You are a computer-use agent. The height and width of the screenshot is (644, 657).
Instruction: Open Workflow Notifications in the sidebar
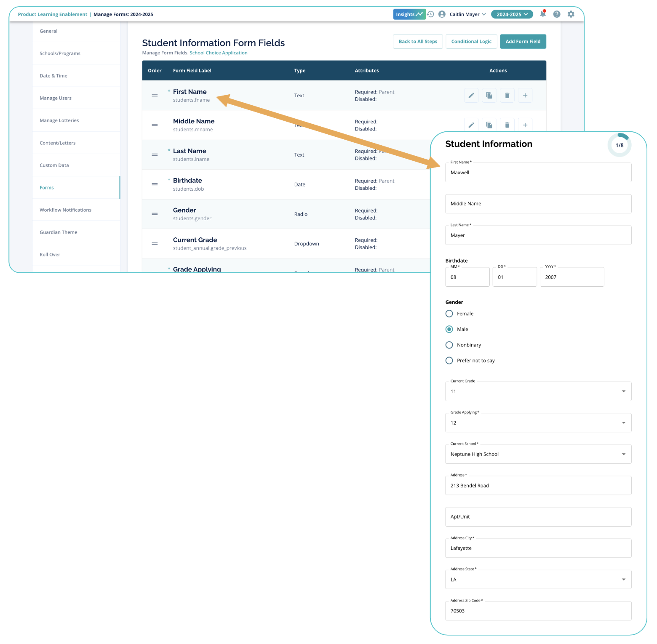pos(65,210)
